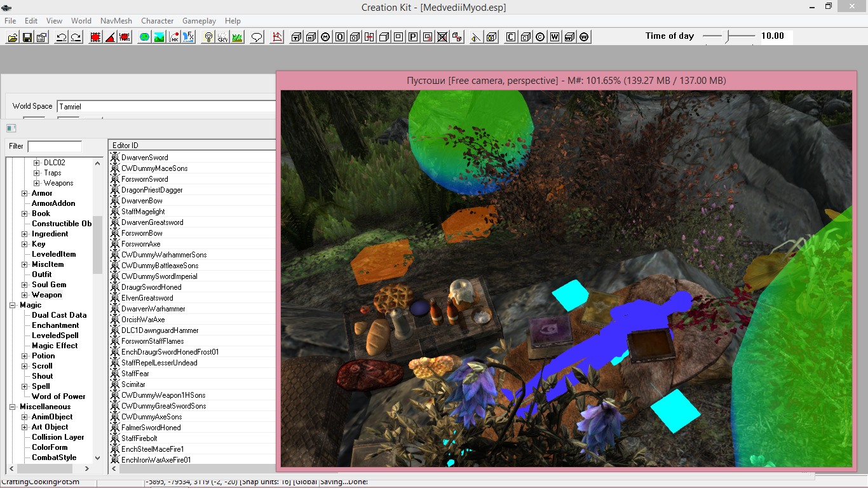Click the red Snap to grid icon

click(95, 37)
